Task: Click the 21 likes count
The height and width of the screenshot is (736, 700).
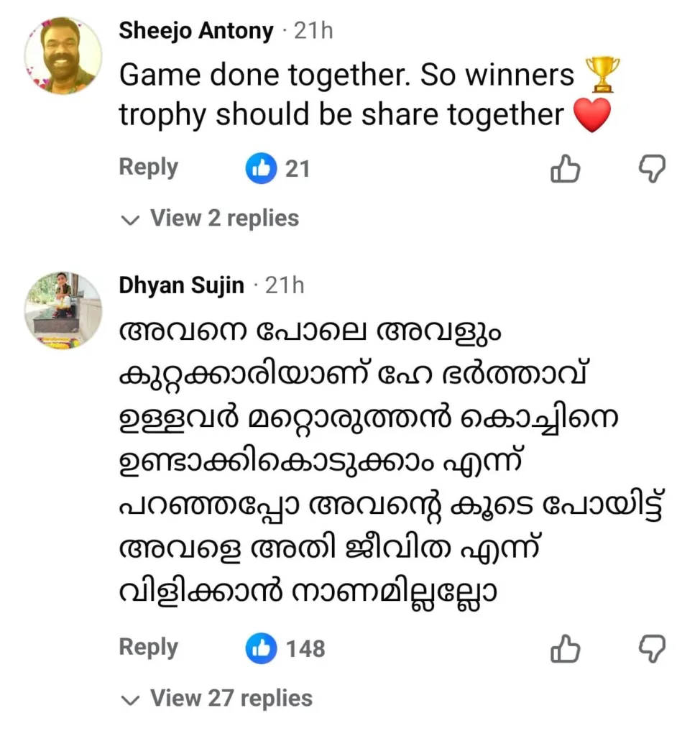Action: click(298, 169)
